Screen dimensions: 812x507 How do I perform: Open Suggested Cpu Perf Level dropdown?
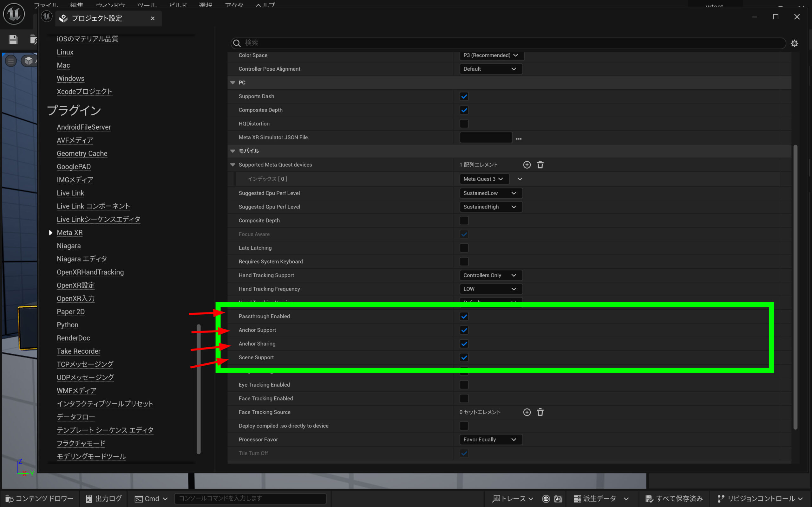coord(490,193)
